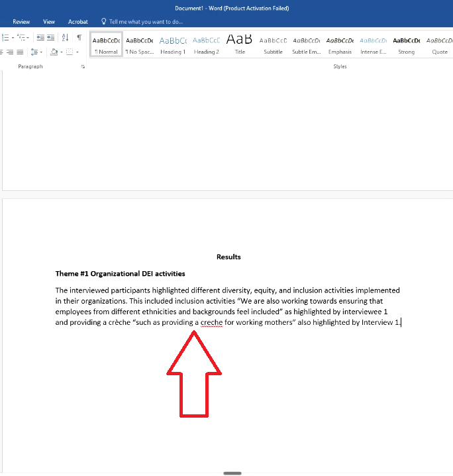Image resolution: width=453 pixels, height=476 pixels.
Task: Click the Sort A-Z icon
Action: tap(65, 37)
